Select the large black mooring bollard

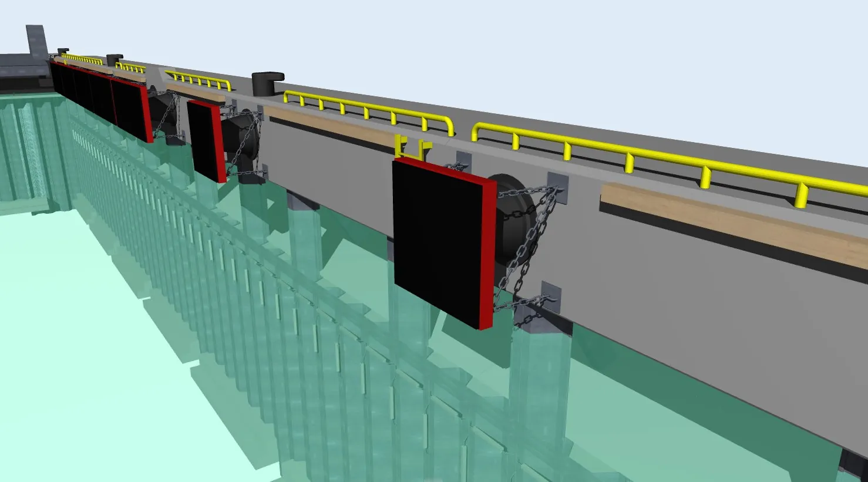(x=267, y=83)
